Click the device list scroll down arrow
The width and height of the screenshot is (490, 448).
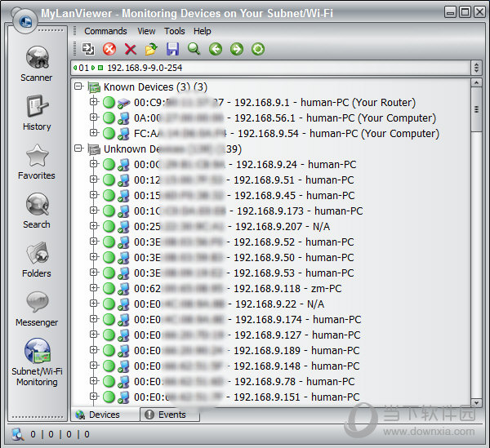[476, 402]
